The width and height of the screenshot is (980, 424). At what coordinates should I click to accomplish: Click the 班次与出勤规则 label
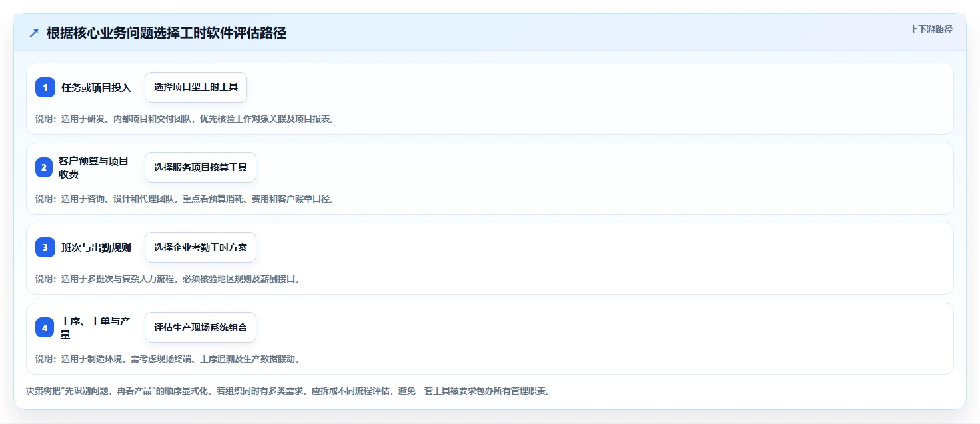click(x=96, y=247)
